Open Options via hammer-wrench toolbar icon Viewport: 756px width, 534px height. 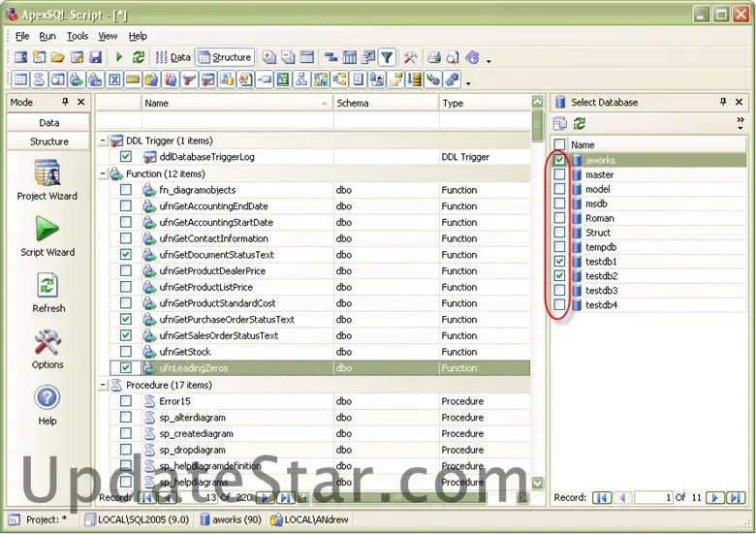410,57
